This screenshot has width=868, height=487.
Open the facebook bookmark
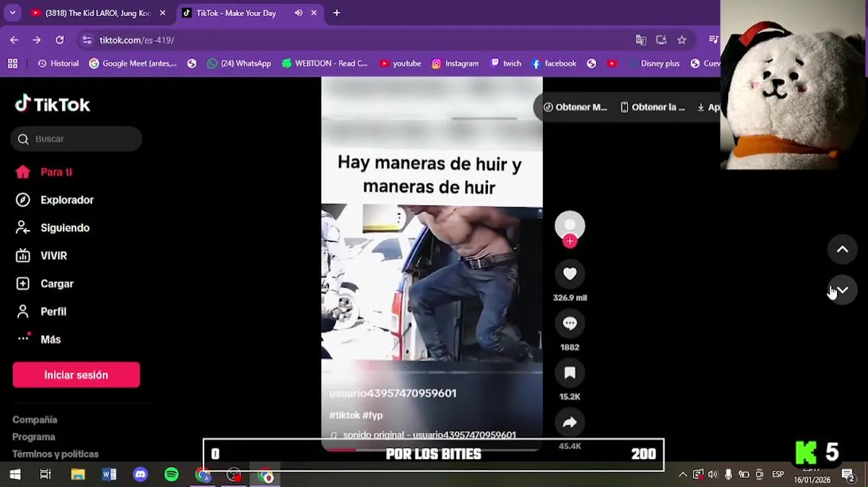[x=554, y=63]
